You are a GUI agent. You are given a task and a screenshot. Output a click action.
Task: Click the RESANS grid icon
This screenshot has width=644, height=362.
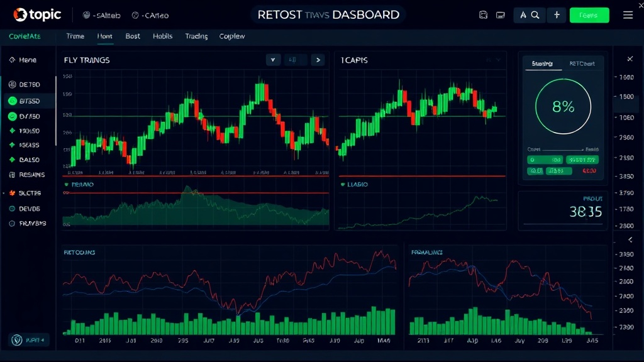click(x=12, y=175)
